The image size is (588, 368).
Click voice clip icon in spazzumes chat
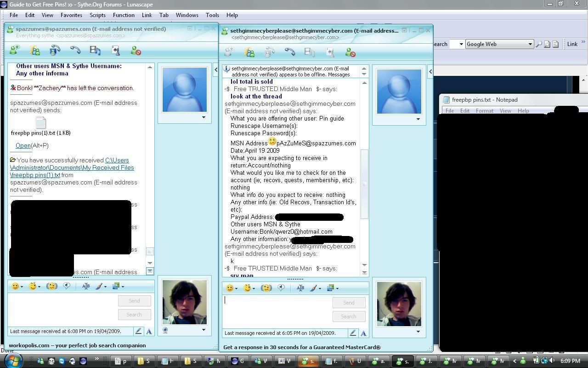coord(67,286)
